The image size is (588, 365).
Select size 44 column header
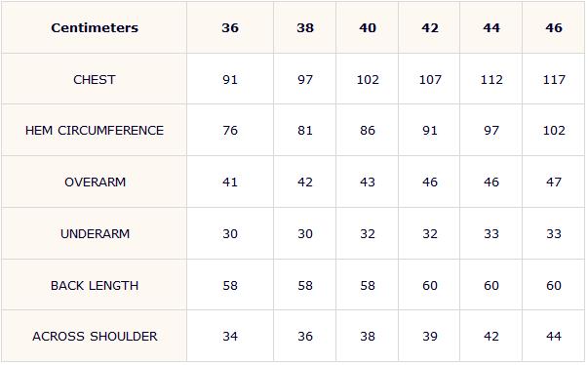pyautogui.click(x=491, y=27)
